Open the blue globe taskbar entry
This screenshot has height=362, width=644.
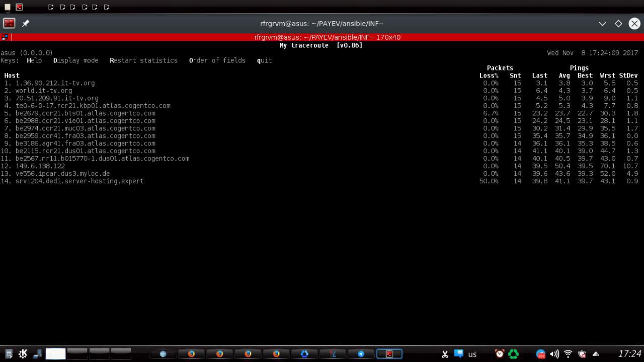coord(163,354)
